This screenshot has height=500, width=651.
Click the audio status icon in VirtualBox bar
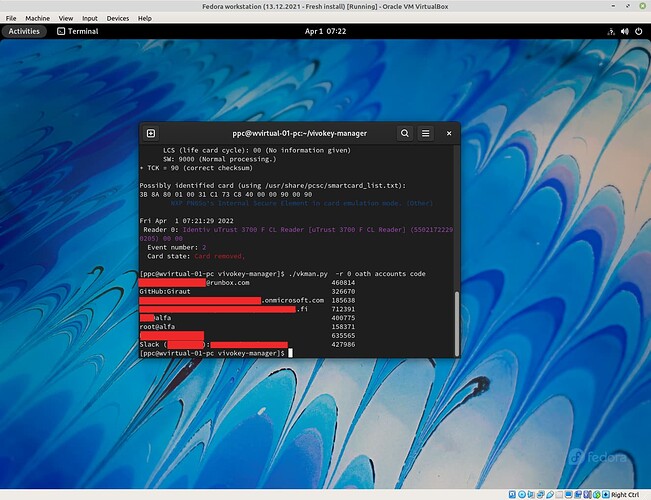coord(531,495)
